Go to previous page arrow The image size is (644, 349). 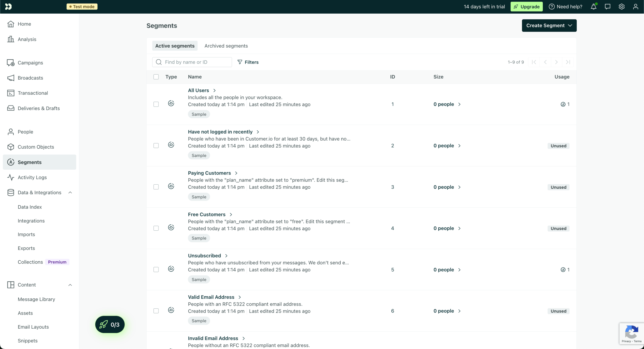coord(545,62)
